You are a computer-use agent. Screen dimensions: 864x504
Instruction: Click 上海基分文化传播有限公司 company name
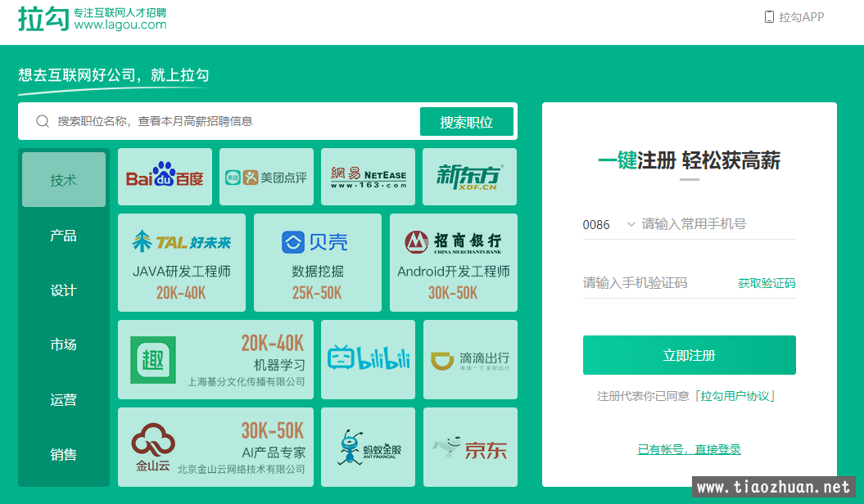point(247,382)
